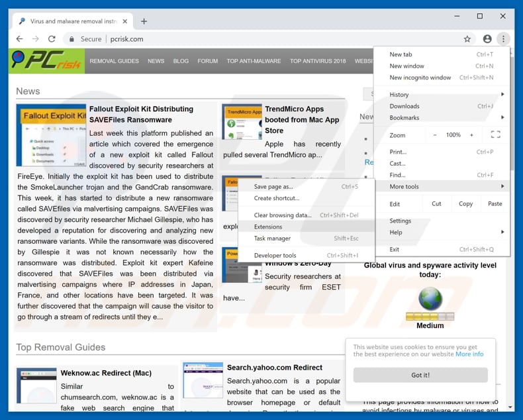Choose Clear browsing data option
Screen dimensions: 523x420
[x=282, y=215]
